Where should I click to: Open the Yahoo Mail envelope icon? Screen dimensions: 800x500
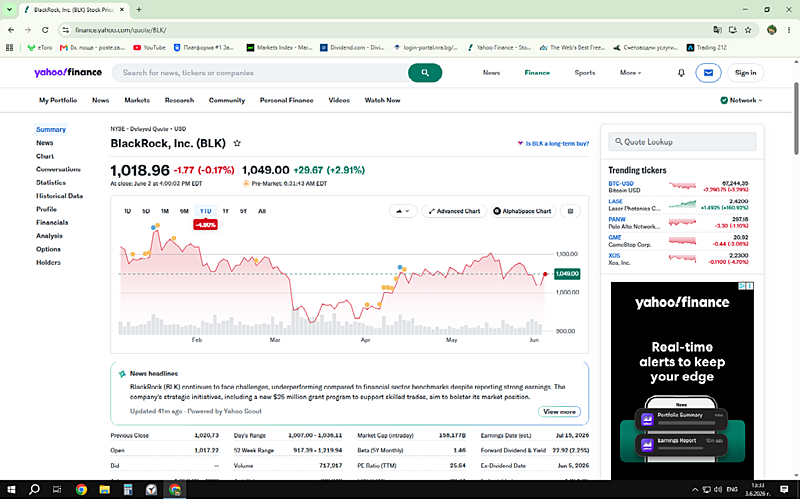pyautogui.click(x=708, y=73)
